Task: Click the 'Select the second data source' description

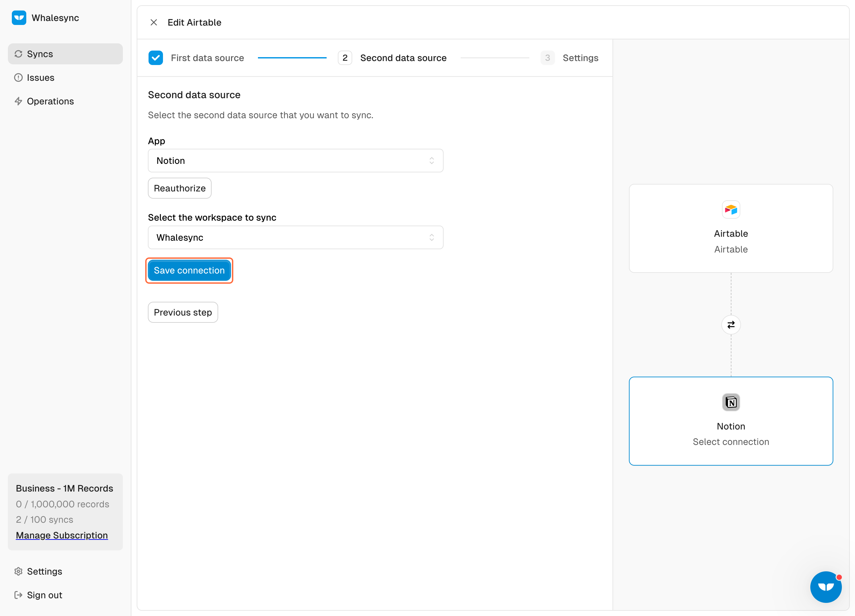Action: tap(261, 115)
